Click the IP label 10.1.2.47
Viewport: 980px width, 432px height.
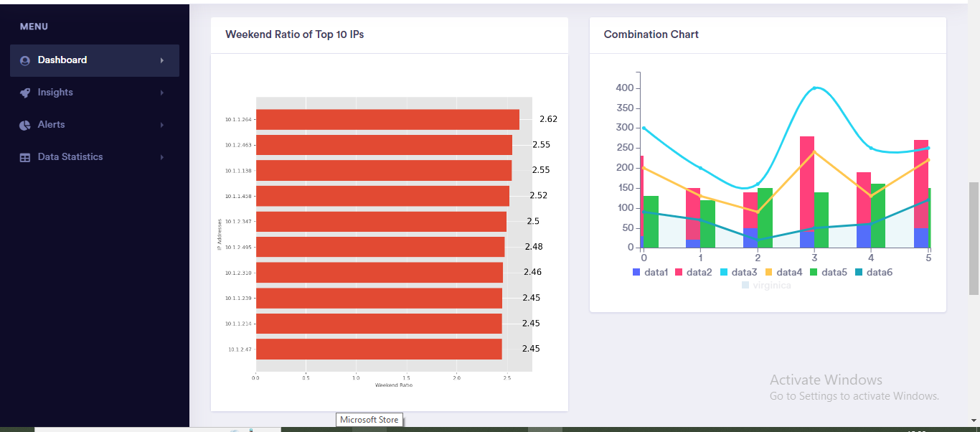point(240,349)
